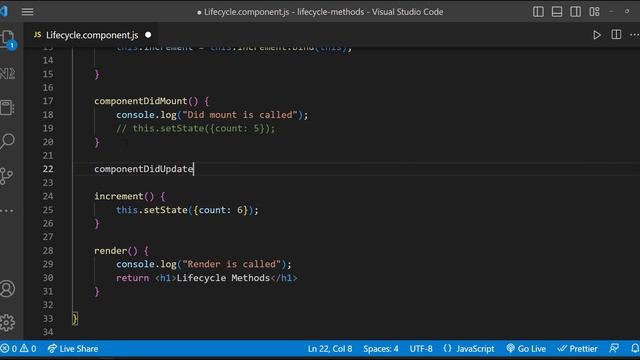The height and width of the screenshot is (360, 640).
Task: Toggle the bottom panel layout icon
Action: tap(557, 11)
